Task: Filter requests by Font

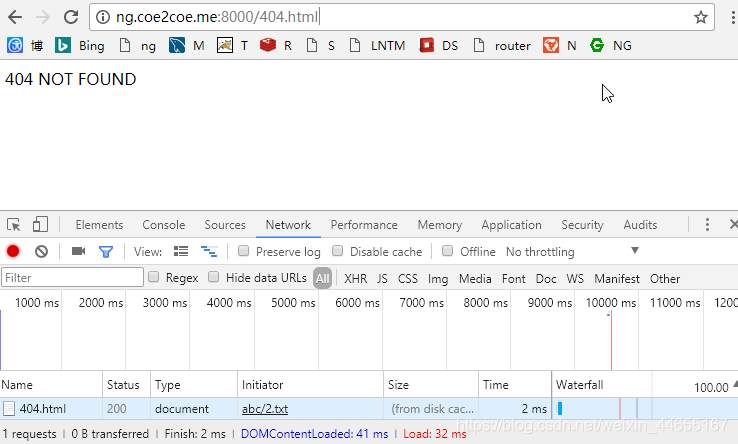Action: 513,279
